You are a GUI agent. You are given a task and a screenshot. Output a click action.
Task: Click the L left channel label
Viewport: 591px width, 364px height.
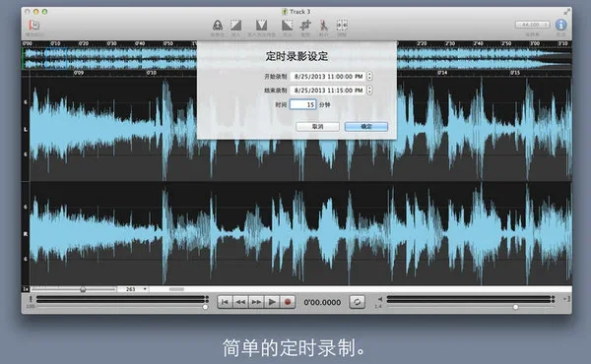pyautogui.click(x=26, y=129)
